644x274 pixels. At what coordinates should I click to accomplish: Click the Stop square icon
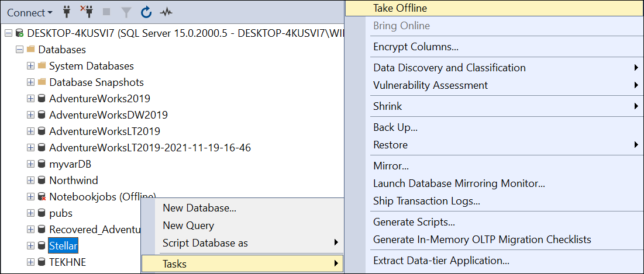tap(106, 12)
